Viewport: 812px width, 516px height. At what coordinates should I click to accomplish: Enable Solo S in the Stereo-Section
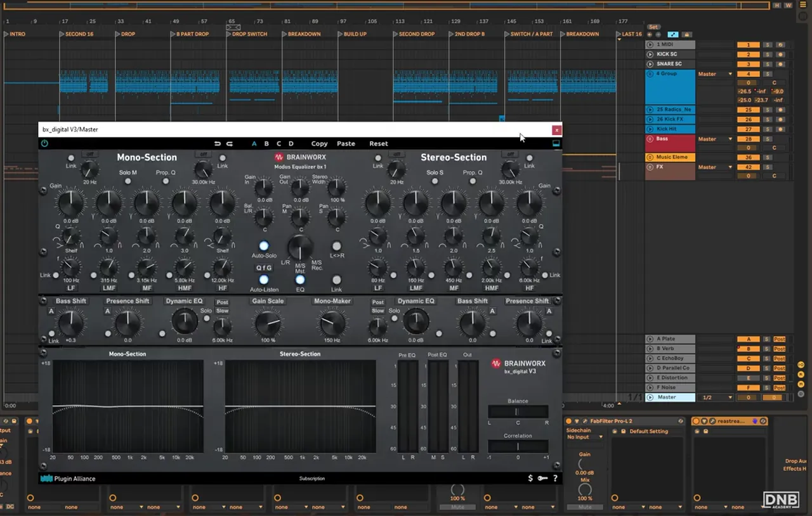click(x=435, y=181)
